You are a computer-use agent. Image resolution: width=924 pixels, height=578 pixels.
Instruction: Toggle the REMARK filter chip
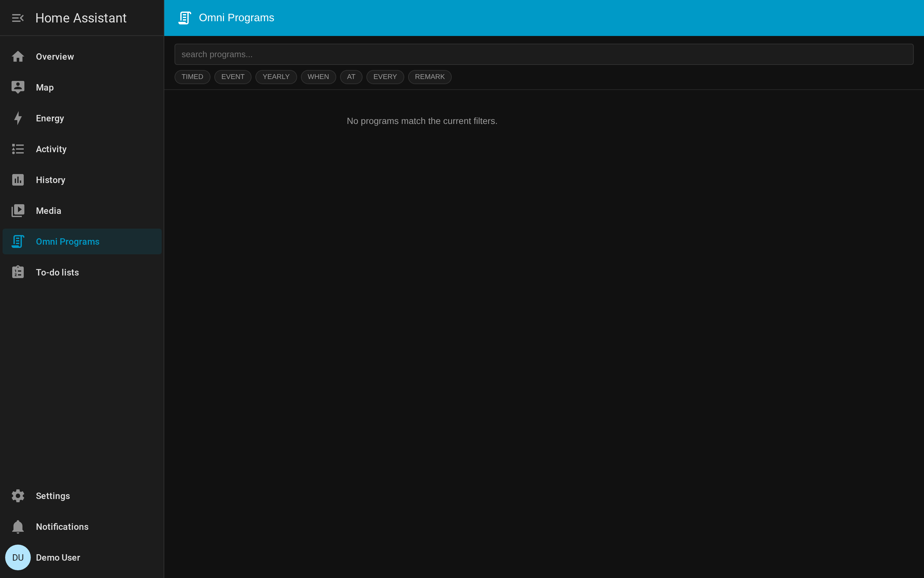[x=430, y=77]
